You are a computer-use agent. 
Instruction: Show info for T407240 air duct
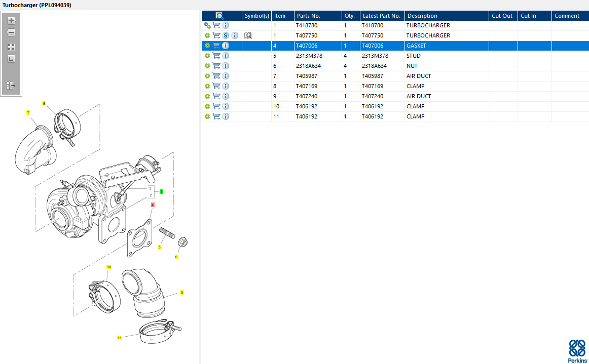click(x=226, y=96)
